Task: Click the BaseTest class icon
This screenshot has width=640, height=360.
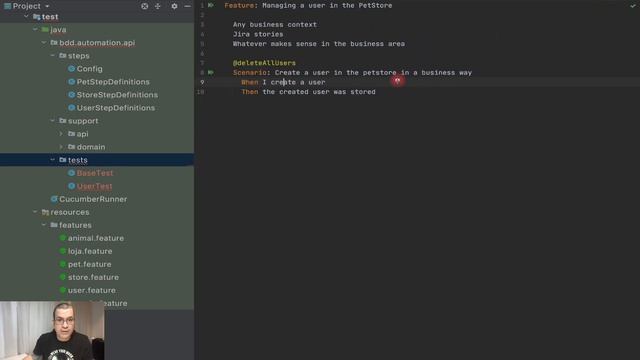Action: pos(71,173)
